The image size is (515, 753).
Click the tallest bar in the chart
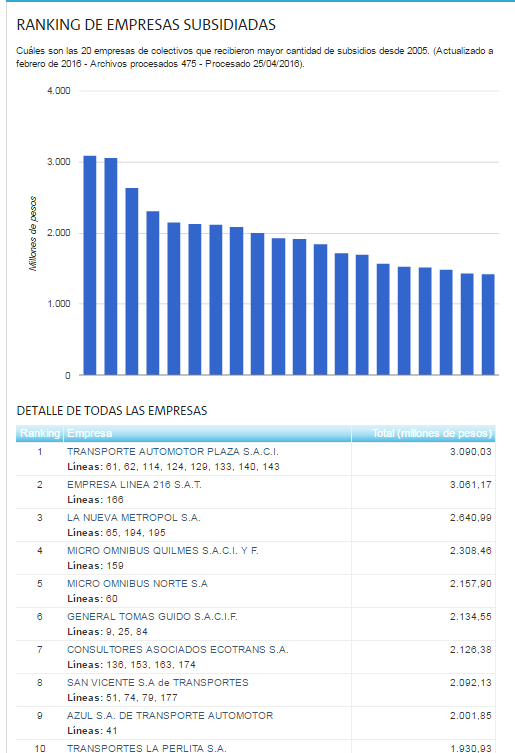pyautogui.click(x=90, y=265)
